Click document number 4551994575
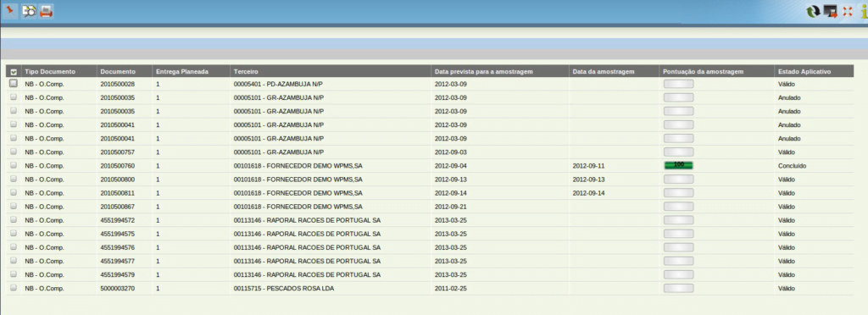The width and height of the screenshot is (868, 315). click(x=117, y=234)
